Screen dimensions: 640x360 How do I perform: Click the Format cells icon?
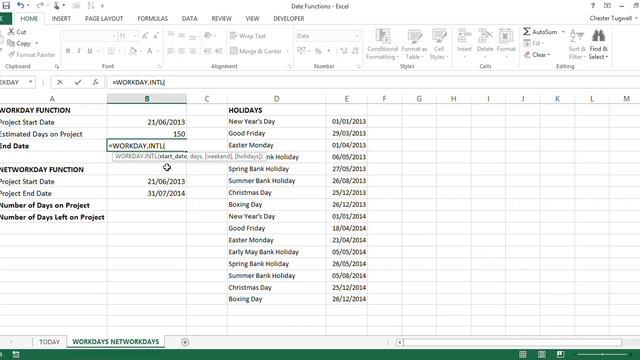(x=506, y=36)
